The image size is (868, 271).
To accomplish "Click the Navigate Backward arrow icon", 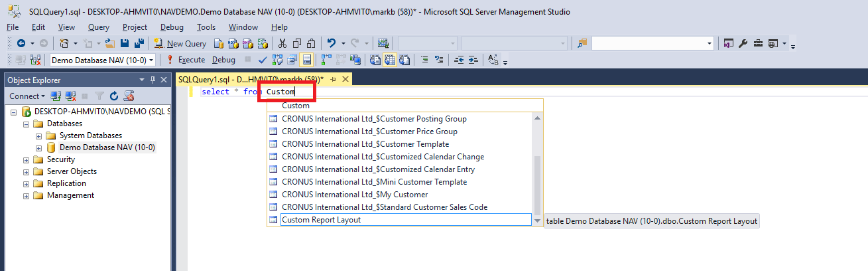I will point(21,43).
